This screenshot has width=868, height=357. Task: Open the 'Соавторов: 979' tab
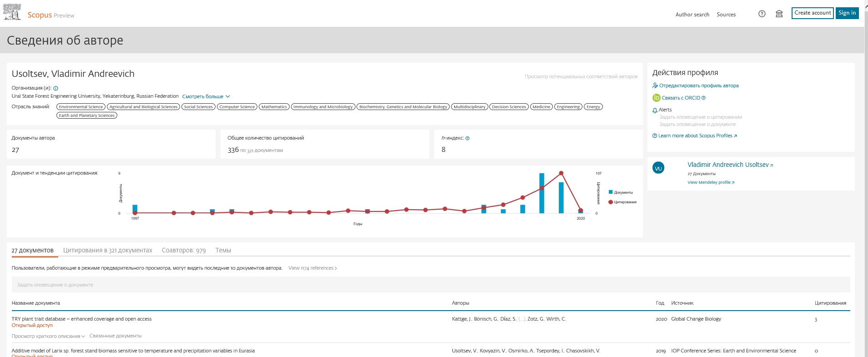(x=184, y=250)
